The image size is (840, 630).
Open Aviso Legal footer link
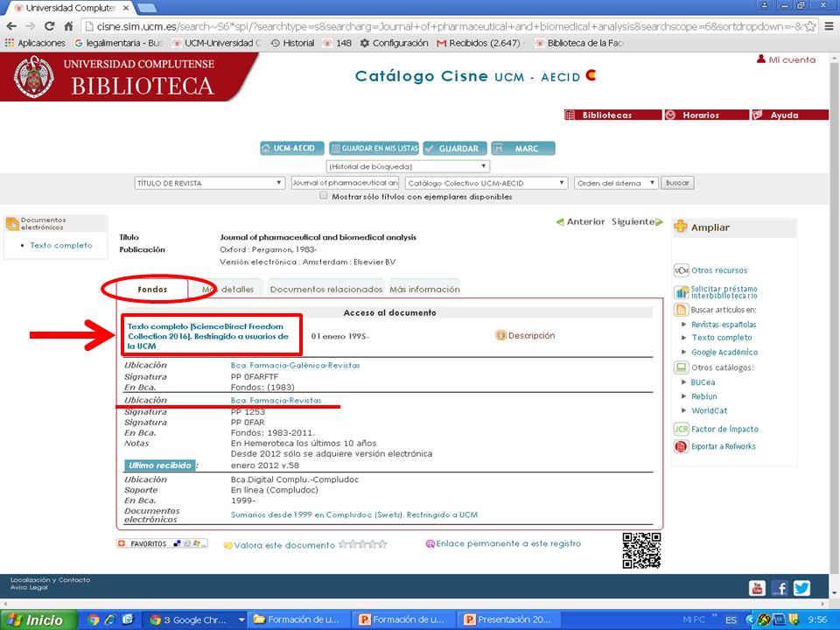coord(29,587)
